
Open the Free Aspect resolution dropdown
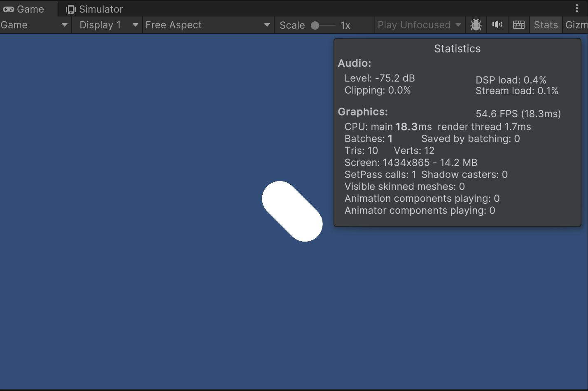pyautogui.click(x=208, y=25)
